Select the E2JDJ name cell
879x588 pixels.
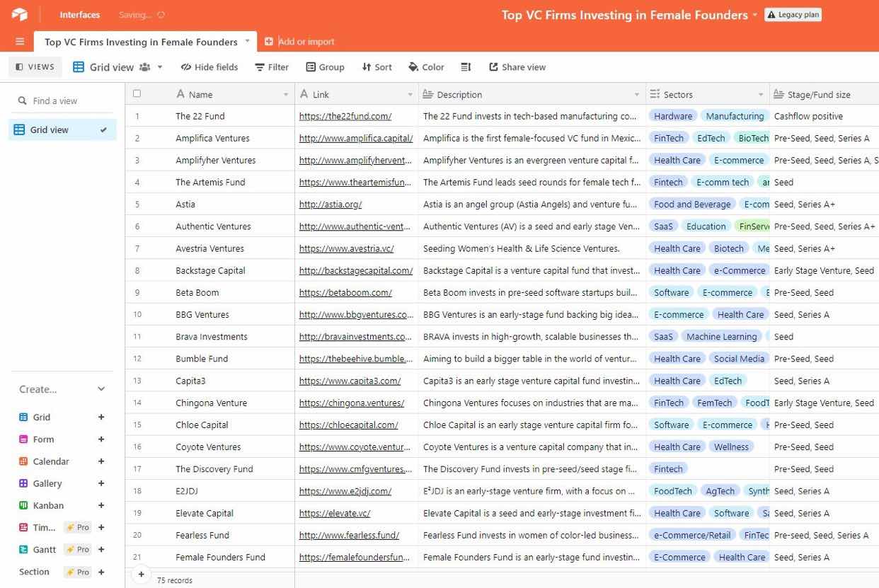(187, 491)
